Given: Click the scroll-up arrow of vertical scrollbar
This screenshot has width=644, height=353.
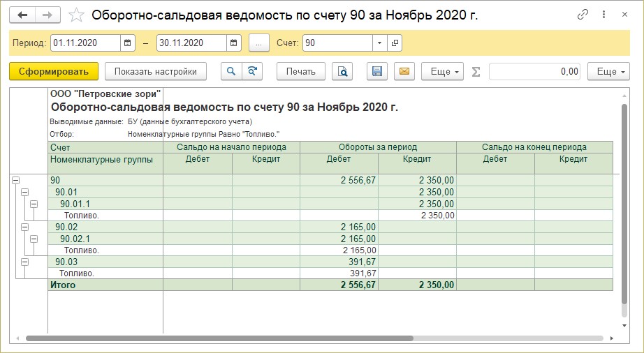Looking at the screenshot, I should click(624, 96).
